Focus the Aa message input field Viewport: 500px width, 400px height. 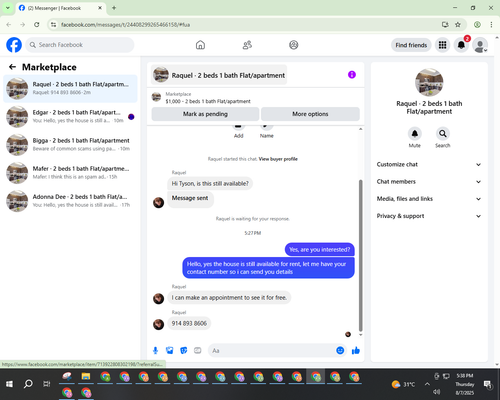click(x=272, y=350)
